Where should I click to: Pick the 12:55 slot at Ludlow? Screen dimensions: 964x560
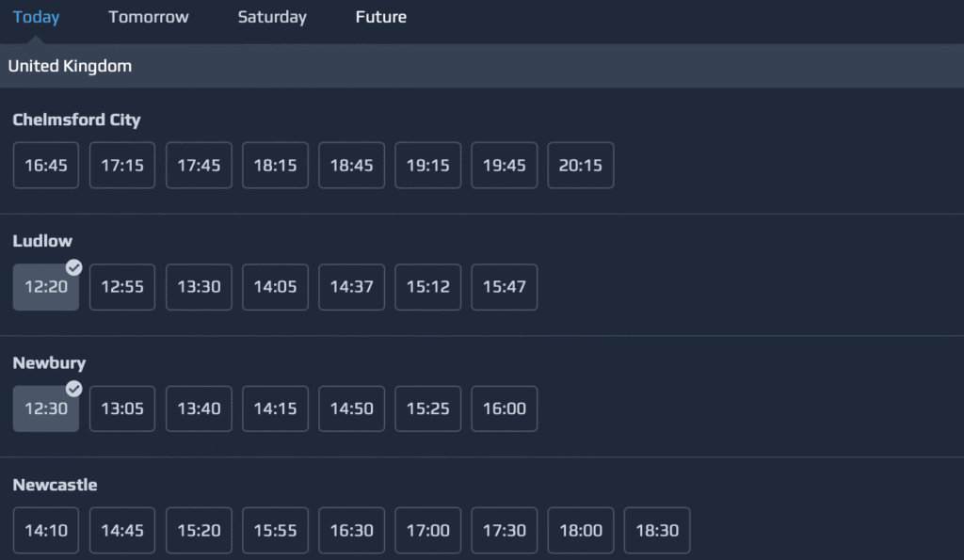pos(121,287)
